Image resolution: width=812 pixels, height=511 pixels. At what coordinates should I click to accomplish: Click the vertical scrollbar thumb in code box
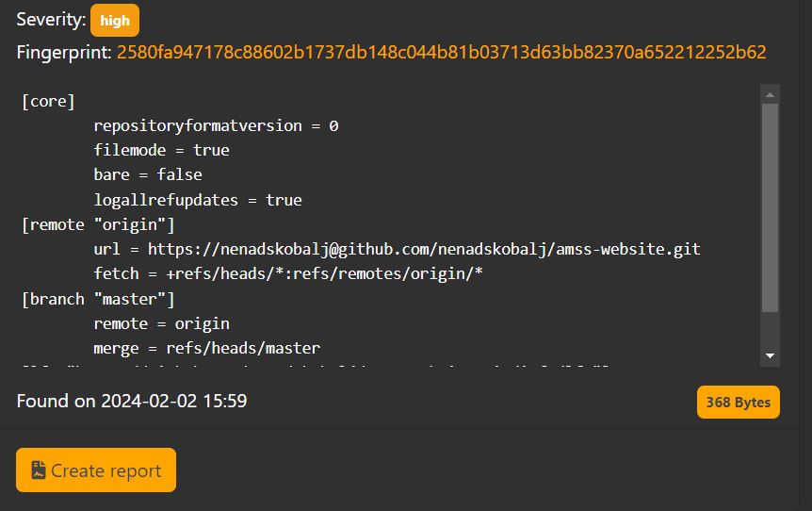click(x=770, y=207)
